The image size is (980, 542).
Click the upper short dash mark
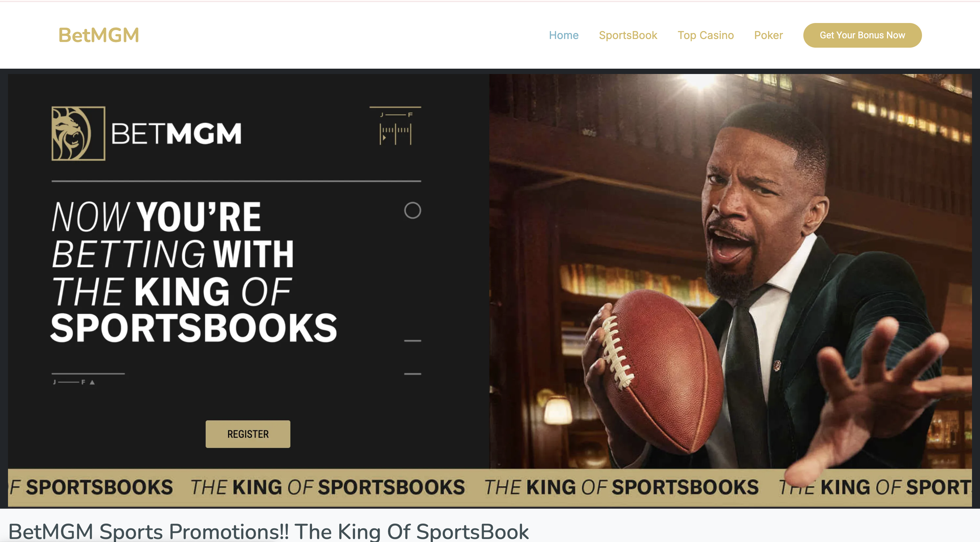click(x=412, y=341)
